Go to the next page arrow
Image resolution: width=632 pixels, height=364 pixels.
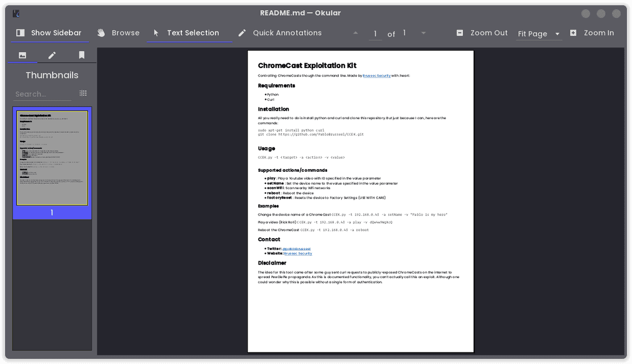[x=423, y=33]
